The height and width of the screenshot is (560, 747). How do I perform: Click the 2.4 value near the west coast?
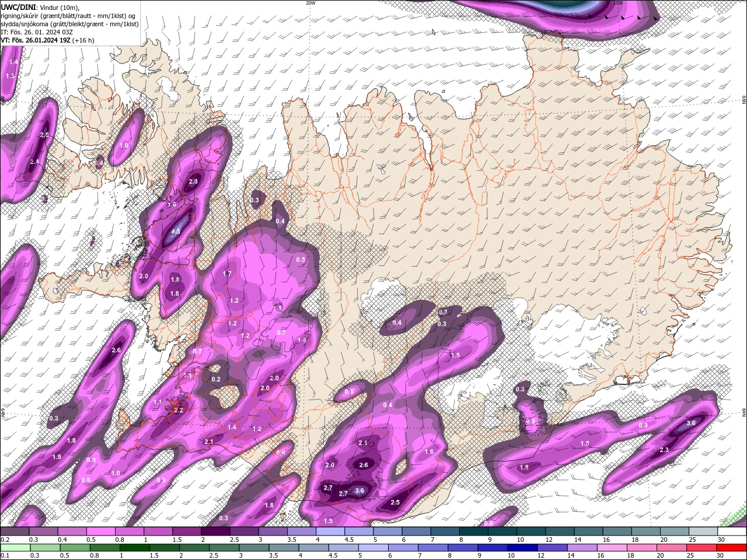tap(34, 162)
